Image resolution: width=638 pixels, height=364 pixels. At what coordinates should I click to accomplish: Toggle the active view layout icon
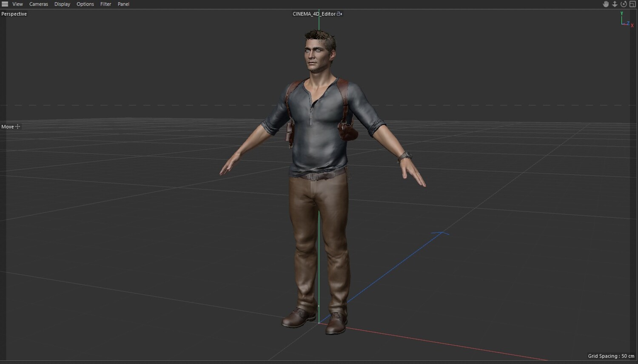(x=632, y=4)
